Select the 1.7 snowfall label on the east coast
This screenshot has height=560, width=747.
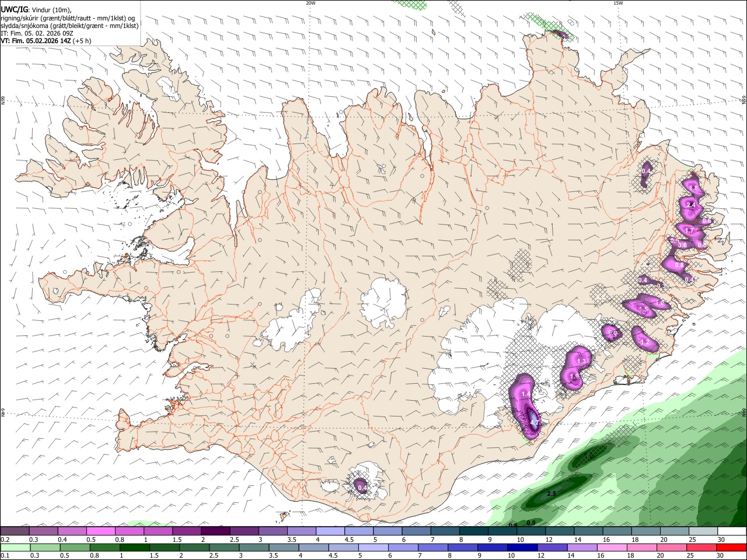point(689,230)
